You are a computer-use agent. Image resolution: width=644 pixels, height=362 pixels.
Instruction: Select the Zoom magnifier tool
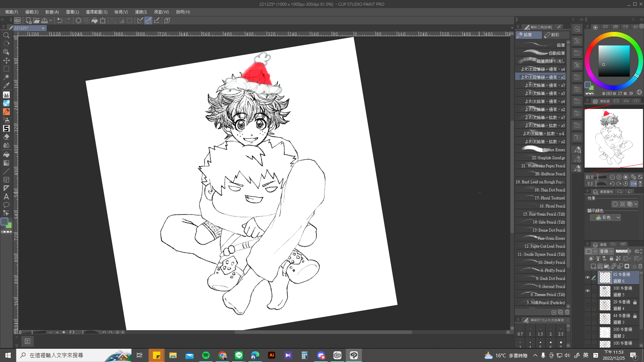click(6, 35)
